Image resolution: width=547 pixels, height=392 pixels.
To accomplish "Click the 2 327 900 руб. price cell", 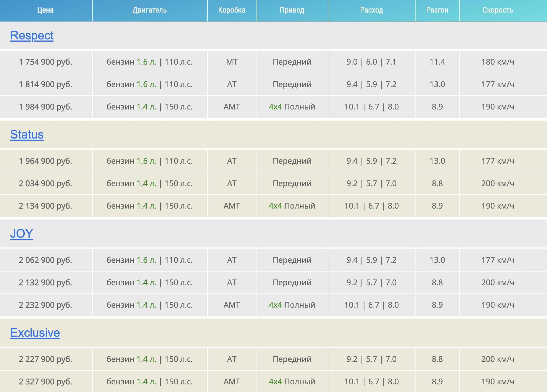I will [x=45, y=382].
